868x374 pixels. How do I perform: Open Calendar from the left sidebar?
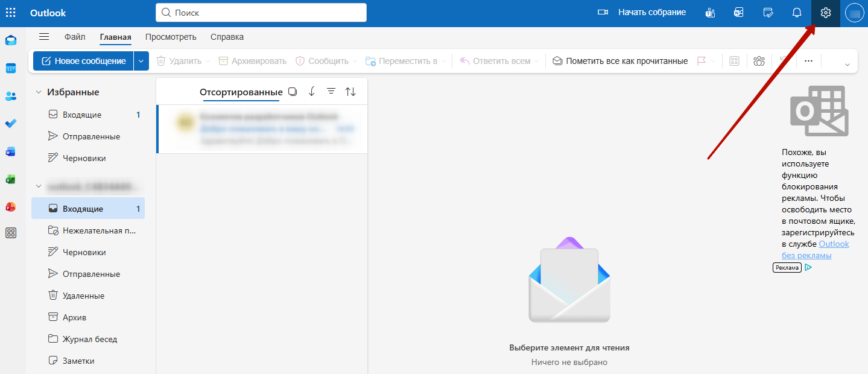click(x=11, y=68)
